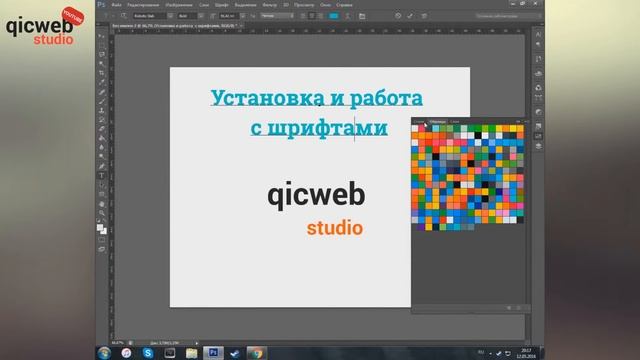Screen dimensions: 640x360
Task: Open the Swatches panel flyout menu
Action: [x=527, y=121]
